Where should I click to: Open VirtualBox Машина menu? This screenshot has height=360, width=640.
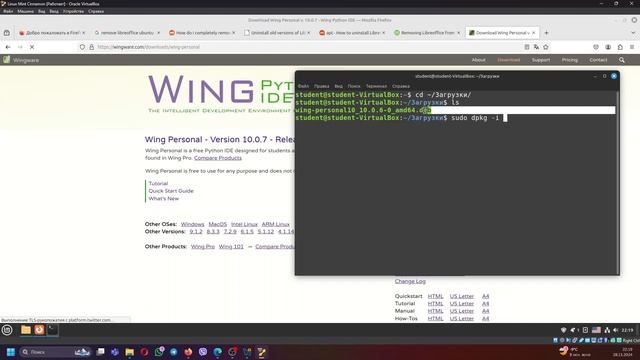[x=25, y=11]
